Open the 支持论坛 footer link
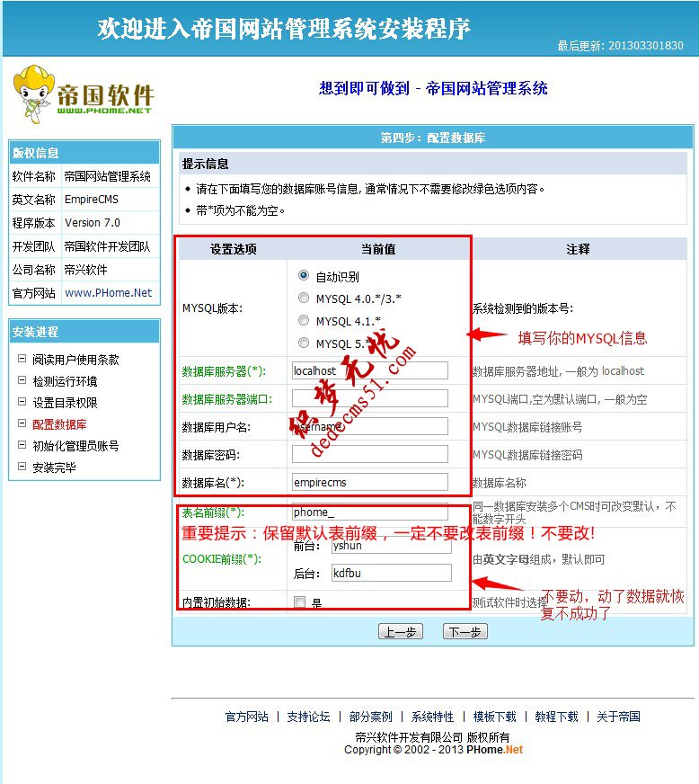699x784 pixels. pos(309,717)
